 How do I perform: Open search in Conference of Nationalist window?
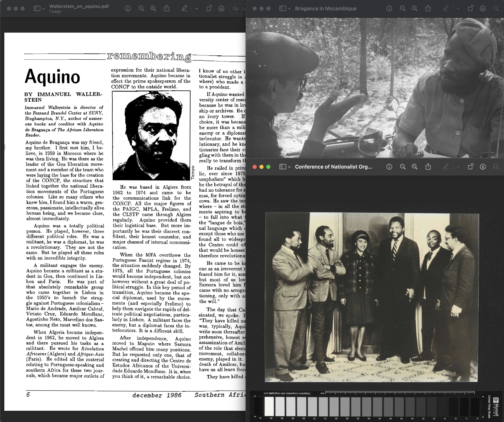[496, 167]
